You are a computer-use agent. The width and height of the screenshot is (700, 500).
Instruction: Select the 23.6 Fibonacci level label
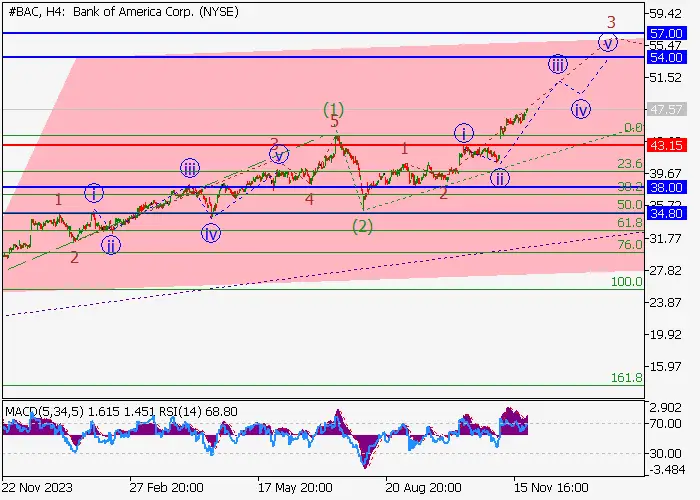click(630, 164)
